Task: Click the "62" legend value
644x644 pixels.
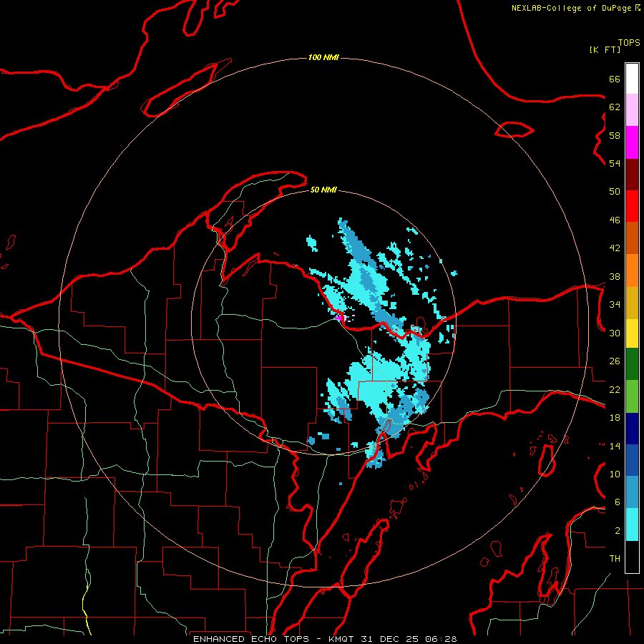Action: pyautogui.click(x=615, y=107)
